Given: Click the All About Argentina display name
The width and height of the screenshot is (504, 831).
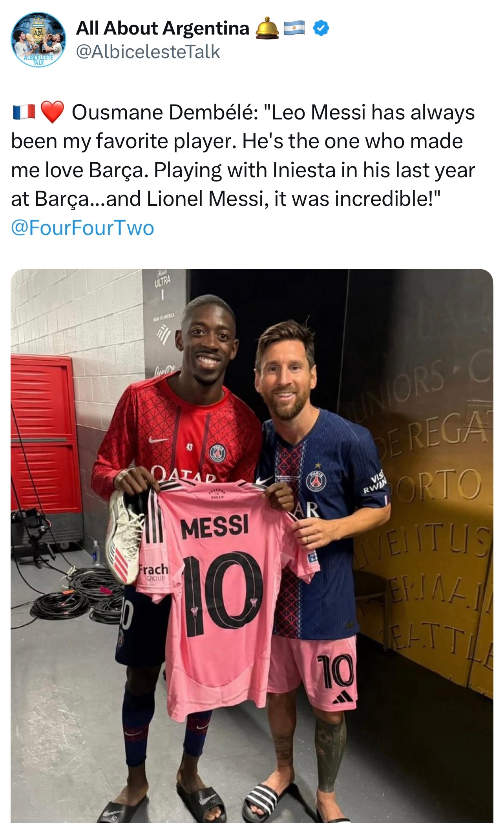Looking at the screenshot, I should tap(163, 28).
